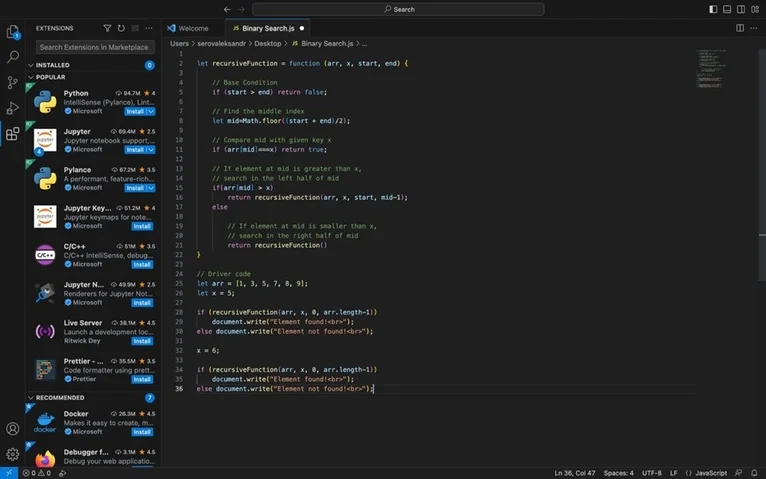
Task: Click the RECOMMENDED count badge 7
Action: click(x=149, y=398)
